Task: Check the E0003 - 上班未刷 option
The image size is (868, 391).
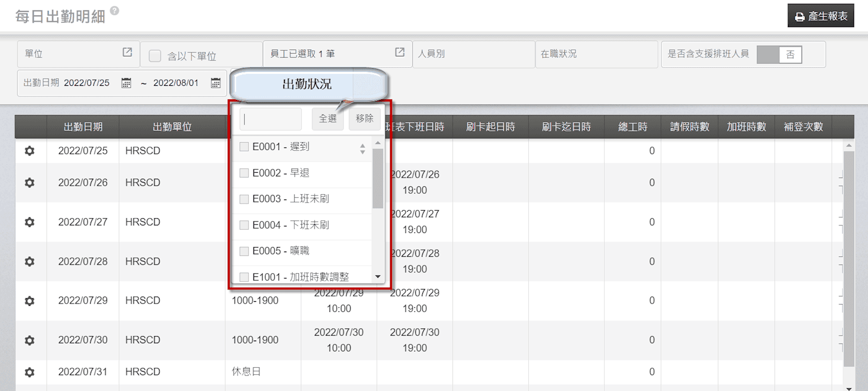Action: click(244, 199)
